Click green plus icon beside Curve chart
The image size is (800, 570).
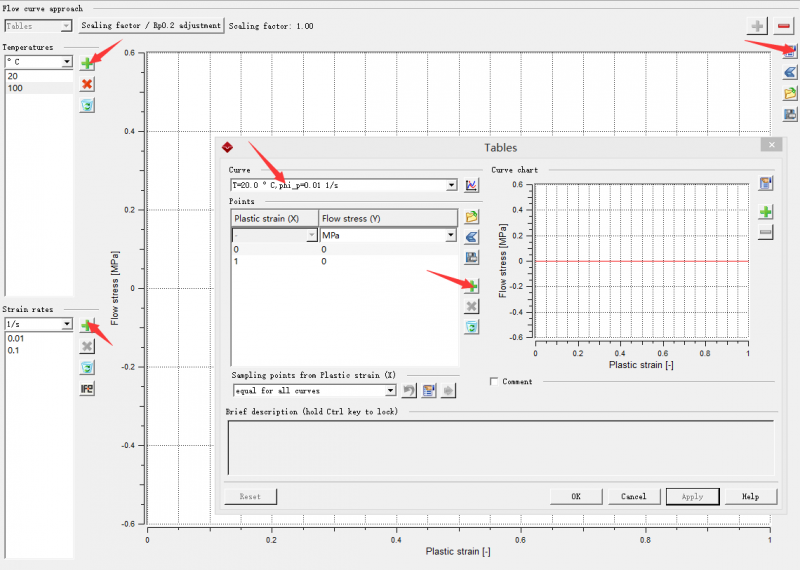(x=765, y=212)
